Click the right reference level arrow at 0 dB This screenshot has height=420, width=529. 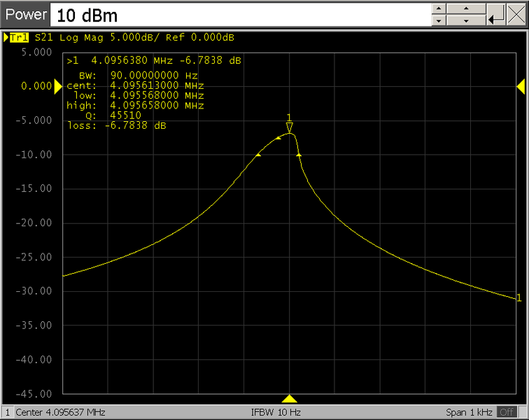point(521,85)
